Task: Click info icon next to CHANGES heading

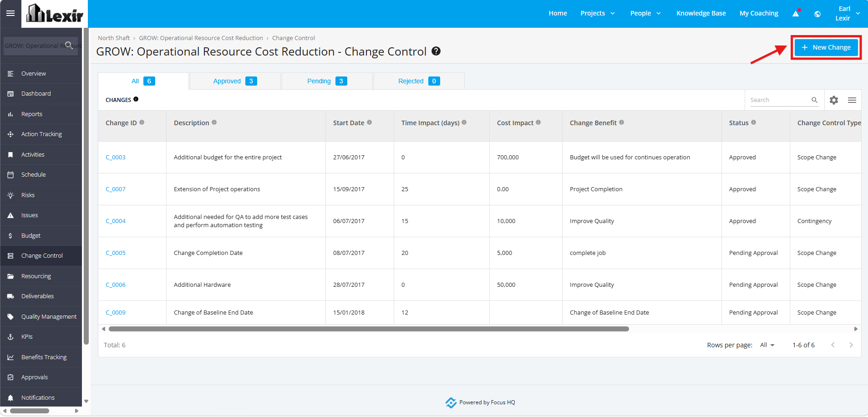Action: (136, 99)
